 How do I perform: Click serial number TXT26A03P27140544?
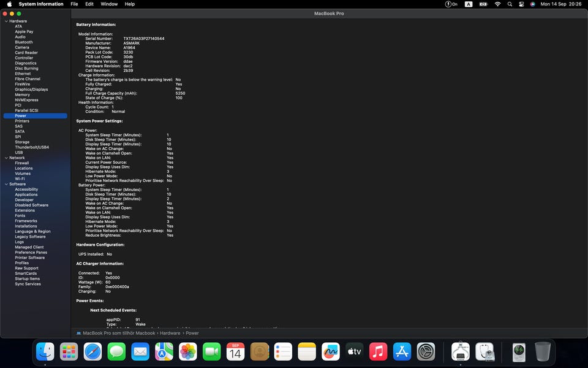143,39
